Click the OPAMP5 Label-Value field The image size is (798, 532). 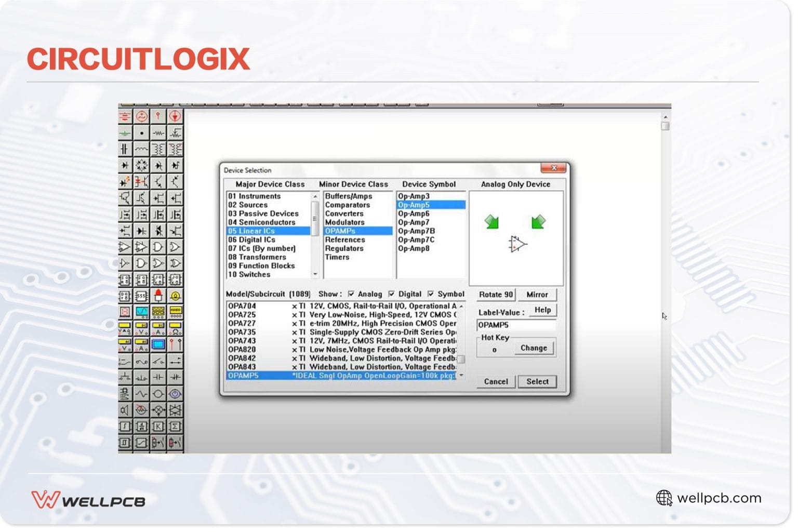tap(516, 325)
